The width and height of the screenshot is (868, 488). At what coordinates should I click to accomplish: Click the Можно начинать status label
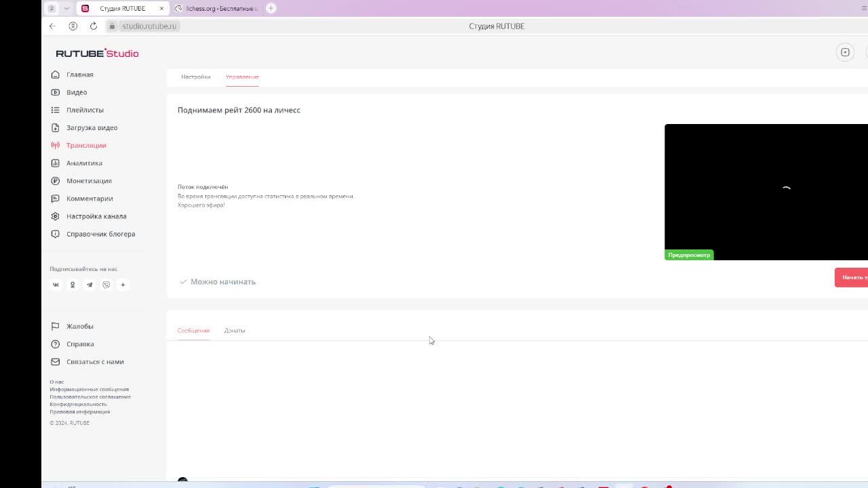click(223, 282)
